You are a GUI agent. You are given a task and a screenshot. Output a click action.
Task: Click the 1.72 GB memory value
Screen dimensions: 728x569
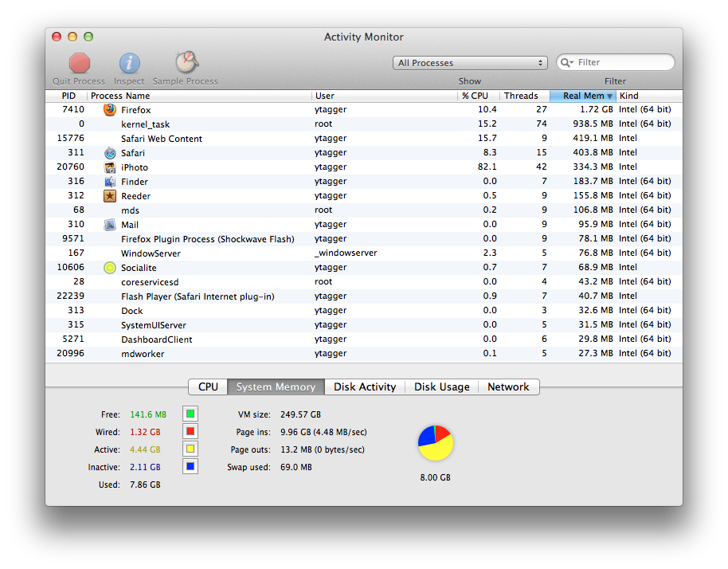point(596,110)
